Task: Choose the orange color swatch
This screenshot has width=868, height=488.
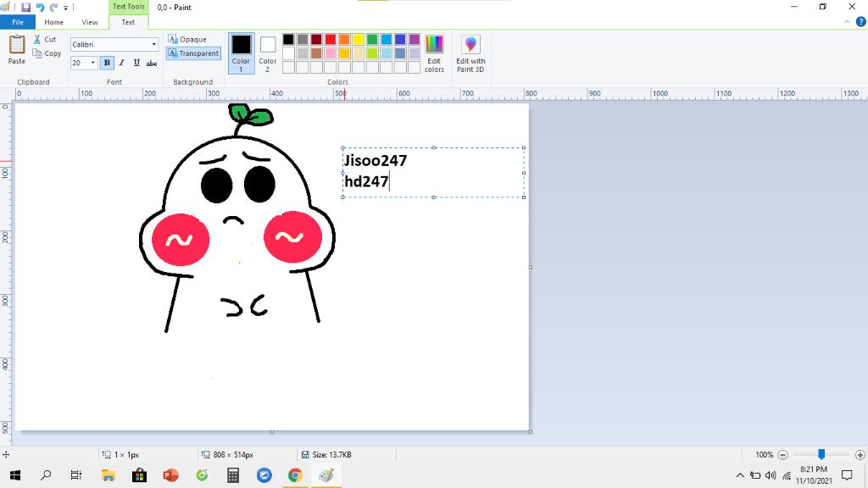Action: pos(344,39)
